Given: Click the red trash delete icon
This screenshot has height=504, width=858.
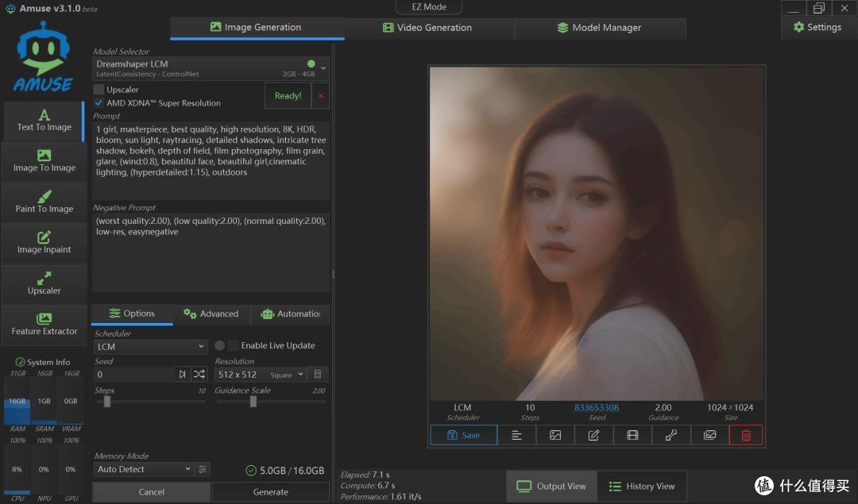Looking at the screenshot, I should [746, 435].
